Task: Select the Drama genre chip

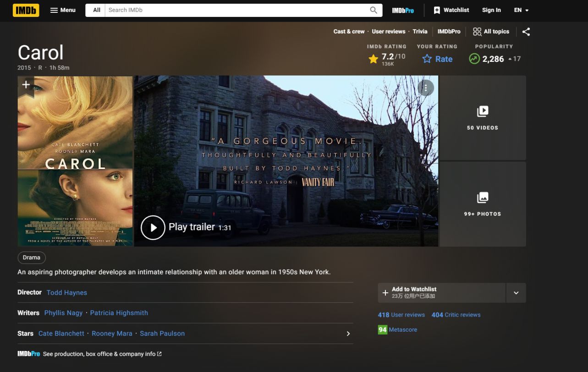Action: click(x=32, y=257)
